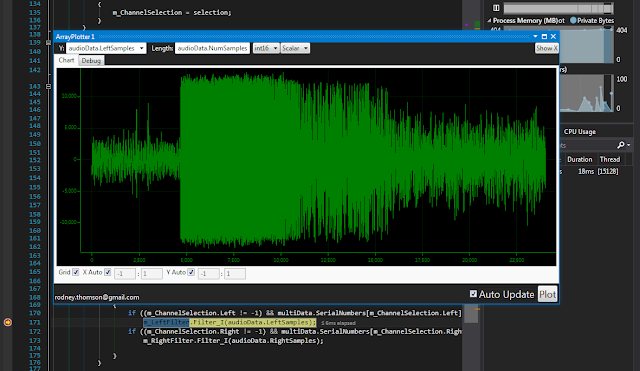Switch to the Debug tab

tap(91, 60)
